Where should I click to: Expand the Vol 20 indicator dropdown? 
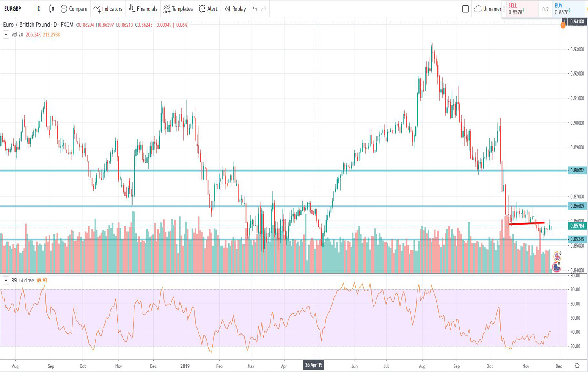point(6,34)
